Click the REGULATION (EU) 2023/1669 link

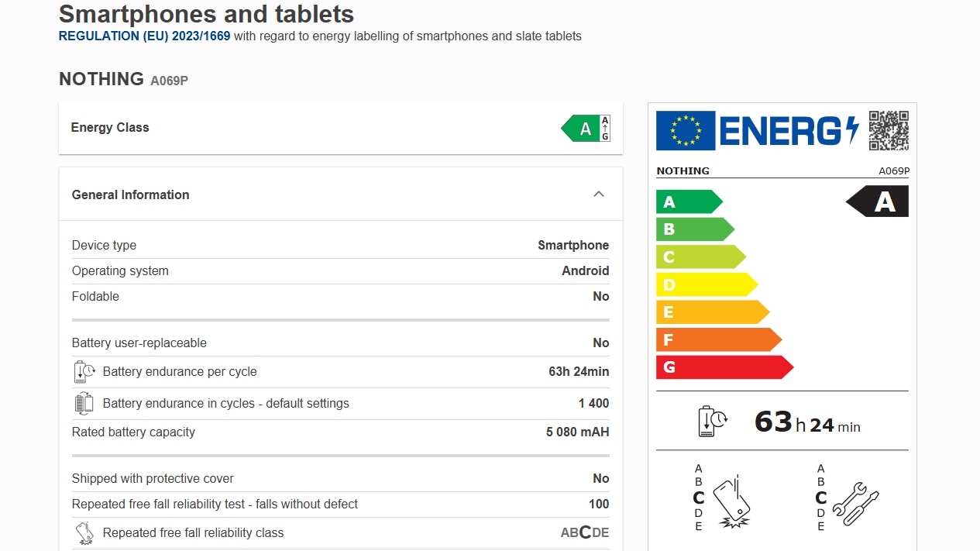[x=144, y=36]
